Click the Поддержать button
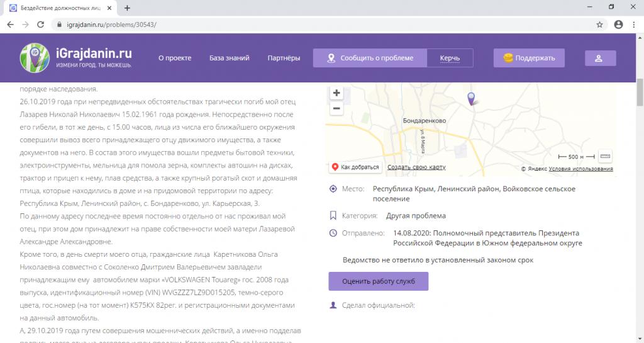The width and height of the screenshot is (644, 343). (x=528, y=58)
